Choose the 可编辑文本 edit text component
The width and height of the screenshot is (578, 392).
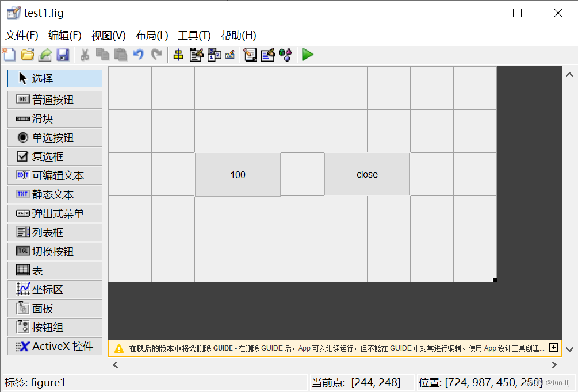click(55, 175)
